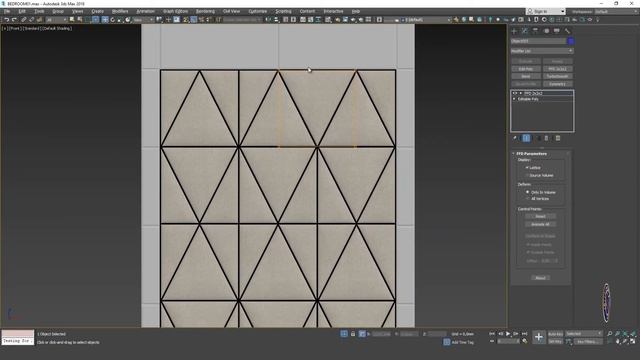Toggle the eye icon on FFD 2x2x2 modifier
This screenshot has height=360, width=640.
(515, 93)
